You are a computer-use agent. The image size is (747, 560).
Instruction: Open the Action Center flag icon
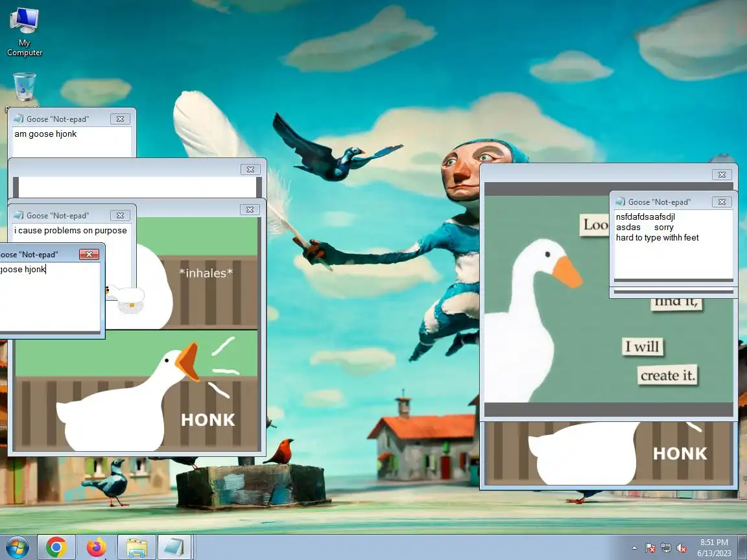click(650, 548)
